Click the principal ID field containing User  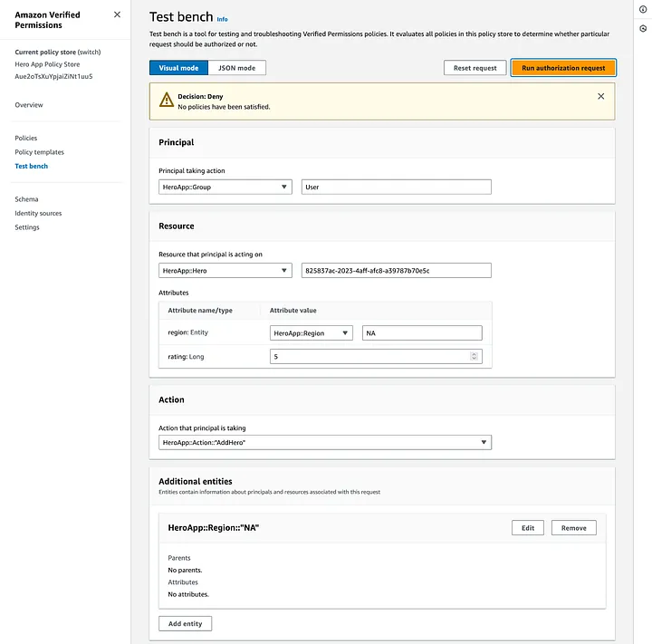[x=397, y=187]
